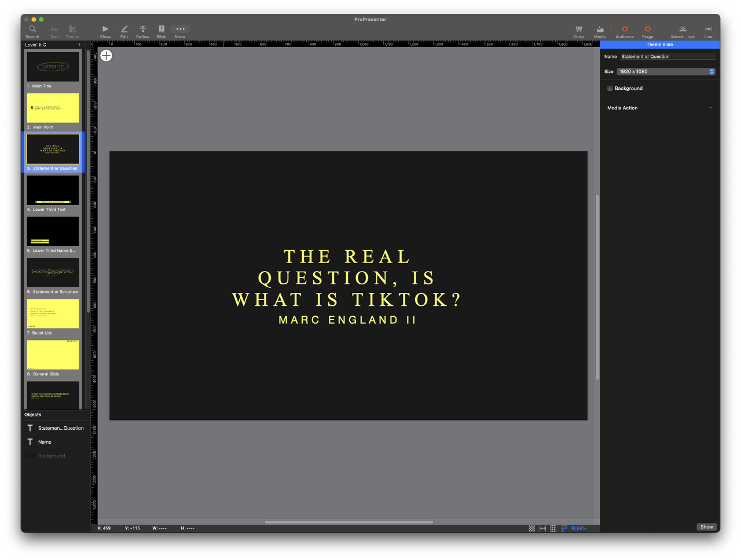741x560 pixels.
Task: Open the Worship look selector
Action: [x=683, y=31]
